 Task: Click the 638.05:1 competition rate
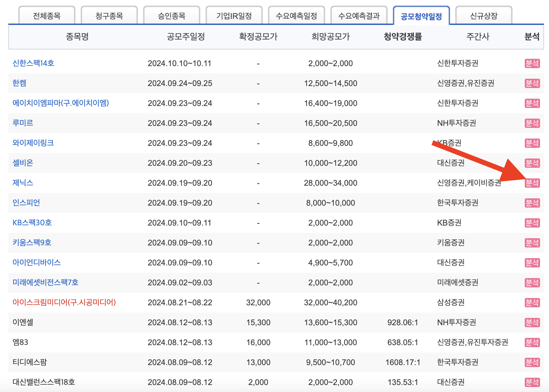coord(403,343)
